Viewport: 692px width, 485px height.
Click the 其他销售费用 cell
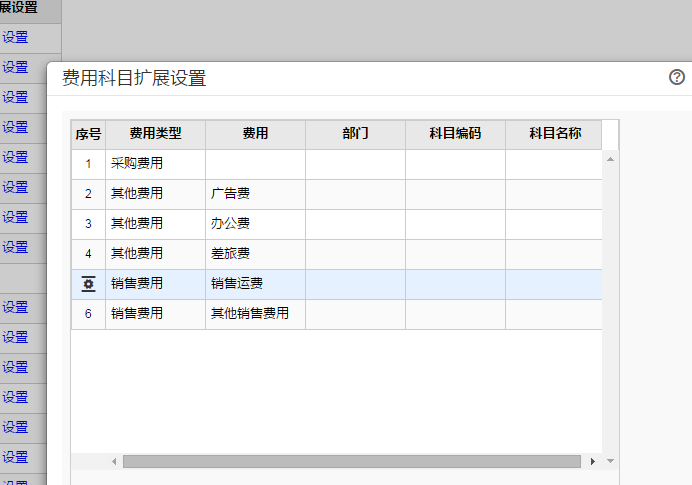coord(255,314)
